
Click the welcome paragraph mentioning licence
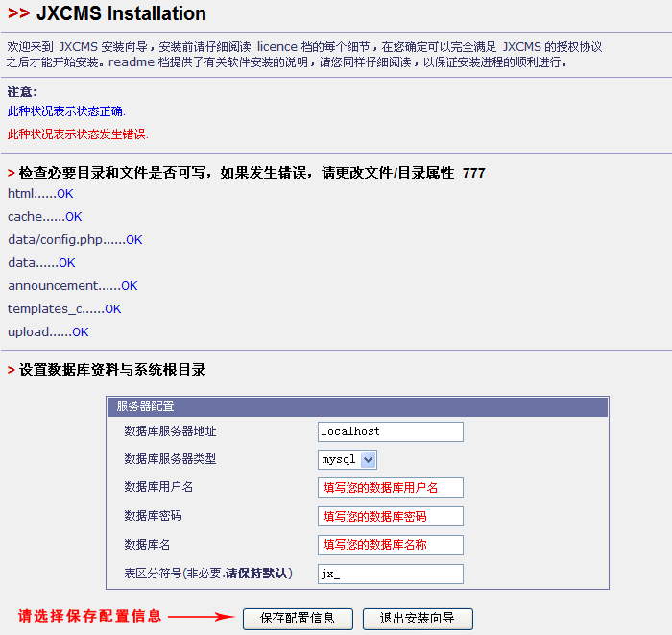click(304, 55)
